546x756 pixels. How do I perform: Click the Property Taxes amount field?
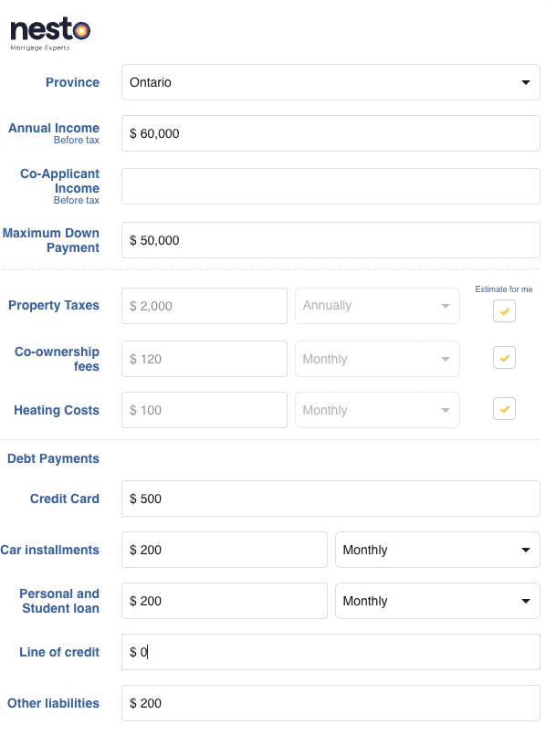pyautogui.click(x=204, y=306)
